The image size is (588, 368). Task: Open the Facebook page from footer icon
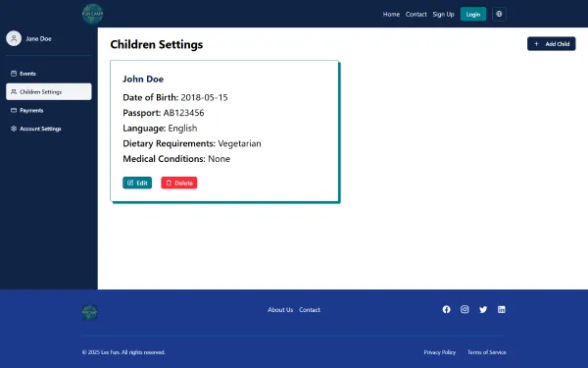tap(446, 309)
